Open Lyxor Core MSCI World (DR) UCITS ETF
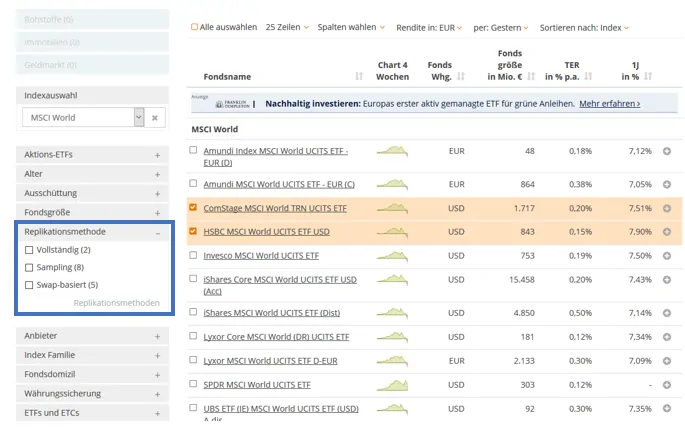This screenshot has height=432, width=685. pos(276,337)
